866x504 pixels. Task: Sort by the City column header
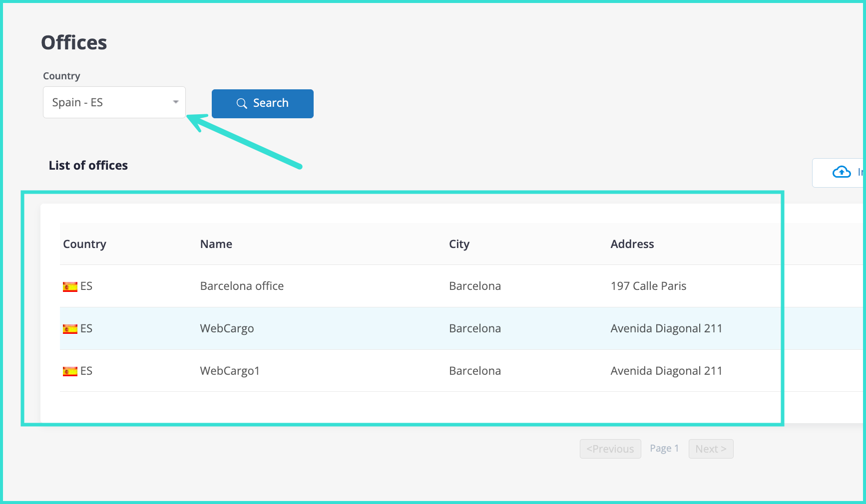click(x=458, y=244)
